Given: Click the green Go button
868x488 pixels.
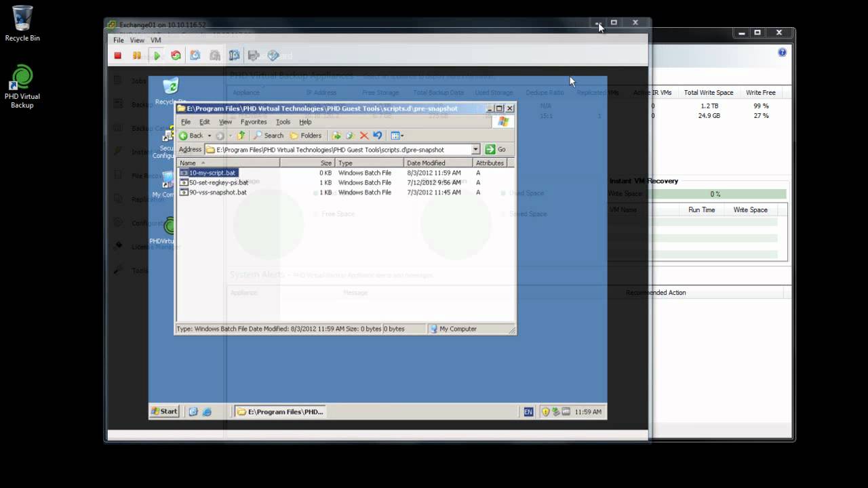Looking at the screenshot, I should (x=496, y=149).
